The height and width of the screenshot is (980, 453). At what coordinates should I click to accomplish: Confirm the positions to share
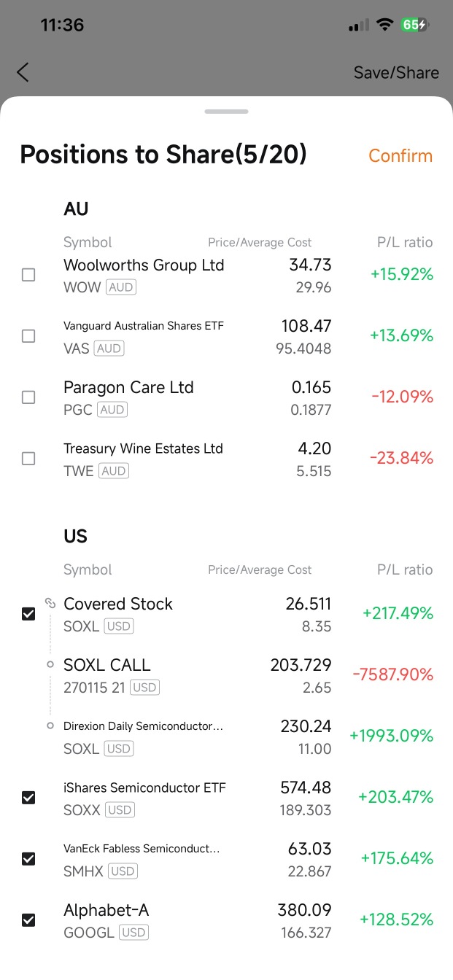click(x=400, y=155)
